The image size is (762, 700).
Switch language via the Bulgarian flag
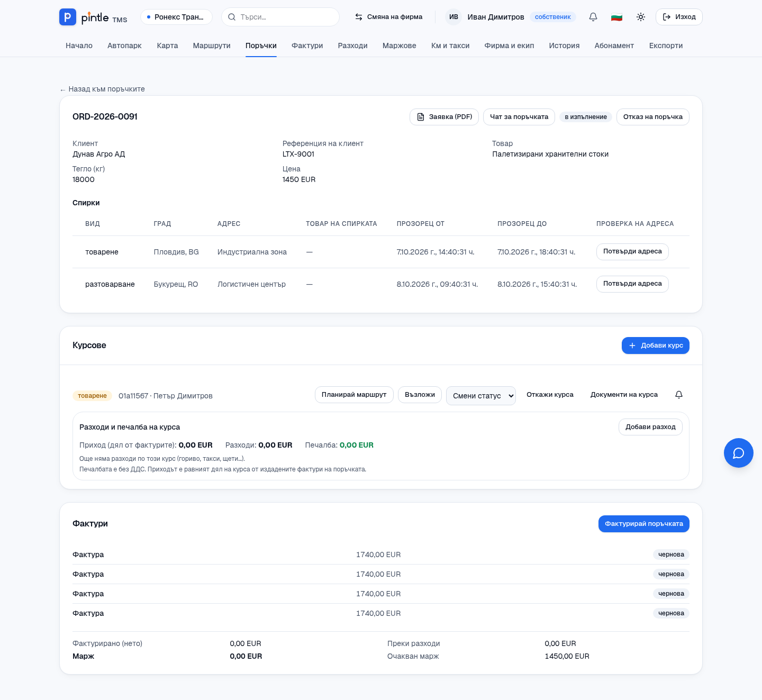616,17
